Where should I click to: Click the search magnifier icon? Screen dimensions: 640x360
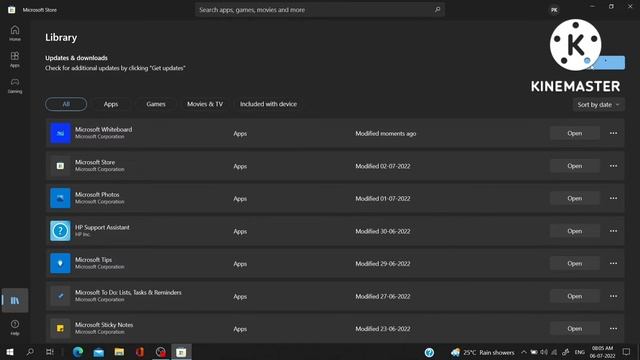tap(438, 9)
